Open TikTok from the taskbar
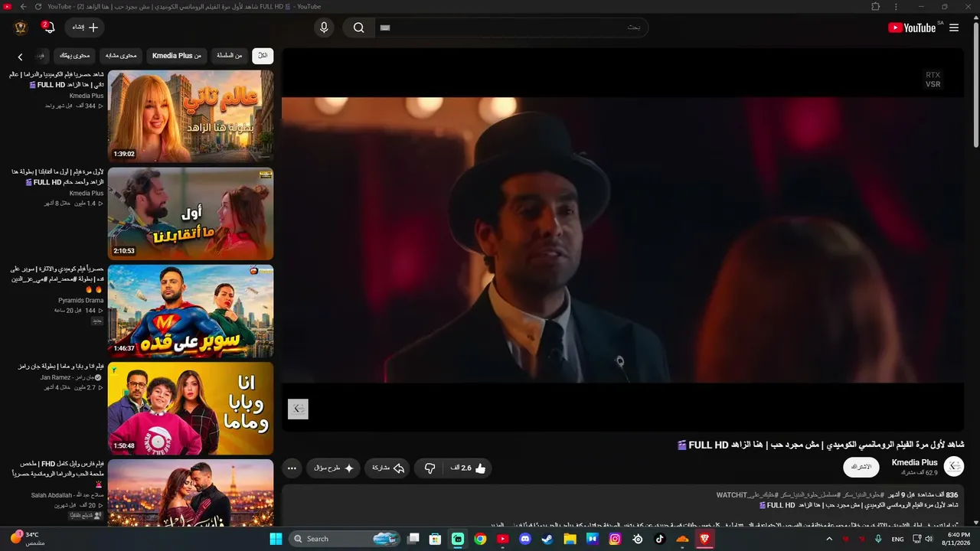Screen dimensions: 980x551 click(660, 539)
